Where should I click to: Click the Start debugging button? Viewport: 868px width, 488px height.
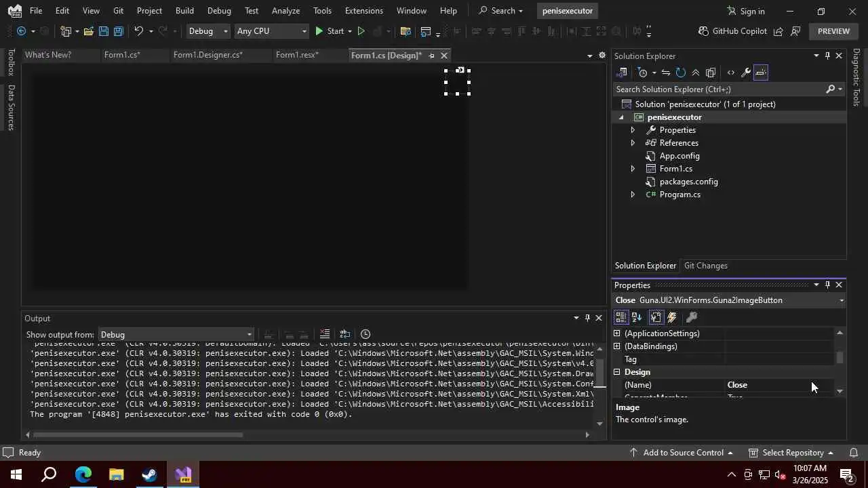330,31
